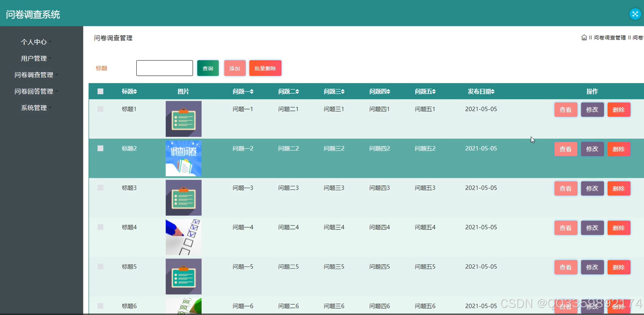Click the 查询 search button
The width and height of the screenshot is (644, 315).
[x=208, y=68]
